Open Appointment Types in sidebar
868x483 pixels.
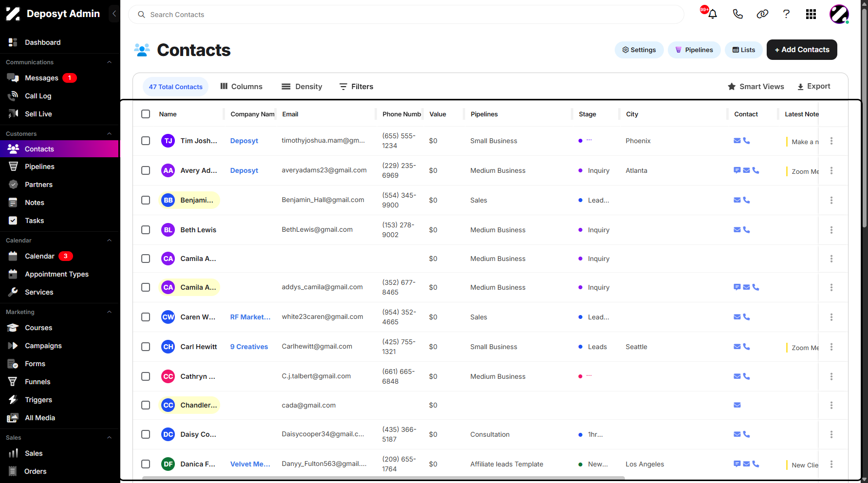pyautogui.click(x=60, y=274)
